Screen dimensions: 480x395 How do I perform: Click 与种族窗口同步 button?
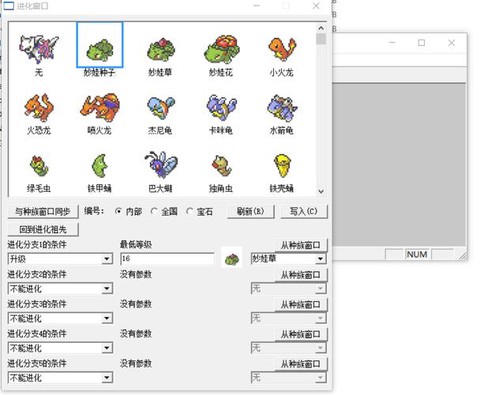(43, 211)
